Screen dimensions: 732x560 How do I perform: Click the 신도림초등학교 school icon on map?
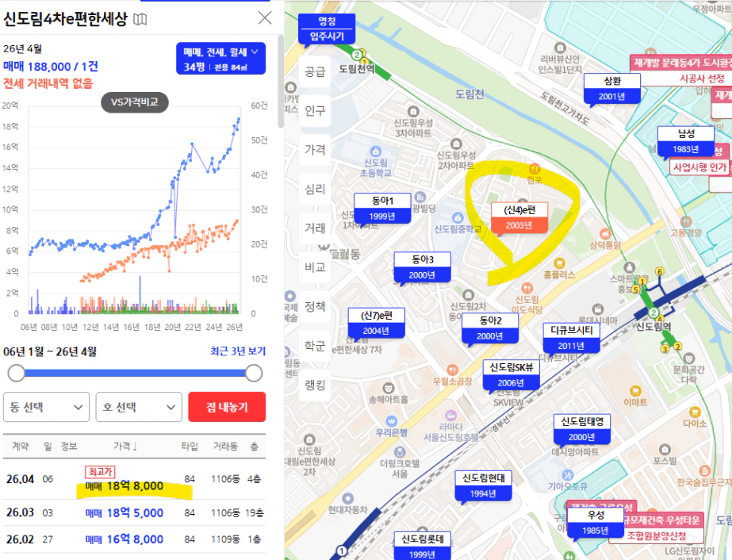376,152
